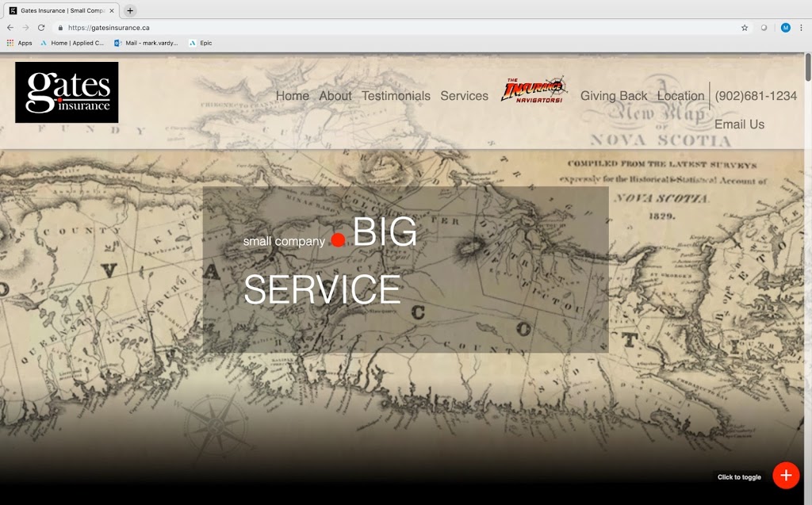This screenshot has width=812, height=505.
Task: Click the "BIG" hero heading
Action: tap(385, 231)
